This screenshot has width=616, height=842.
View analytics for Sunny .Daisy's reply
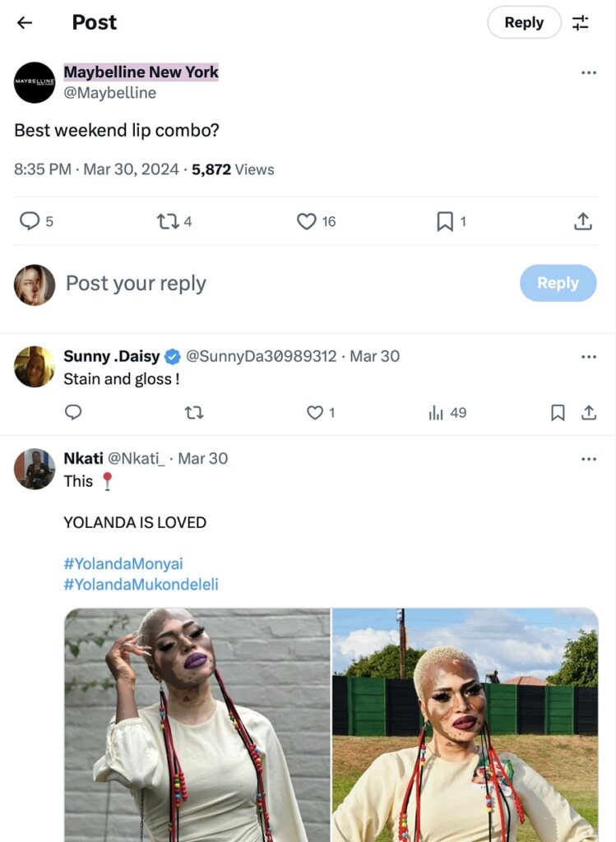437,413
